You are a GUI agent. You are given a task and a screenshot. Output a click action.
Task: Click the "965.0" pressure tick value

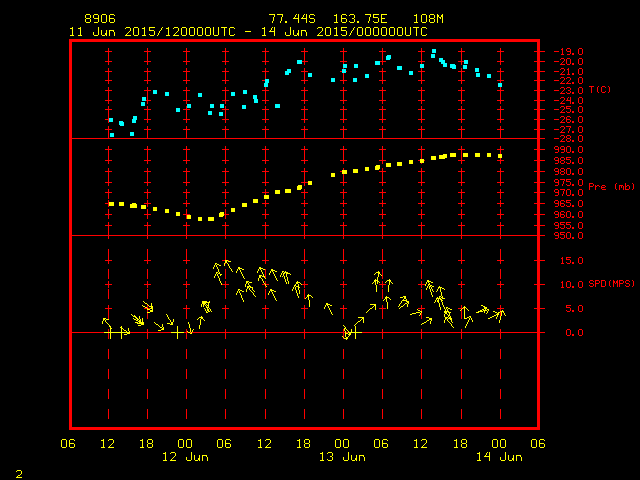point(569,203)
